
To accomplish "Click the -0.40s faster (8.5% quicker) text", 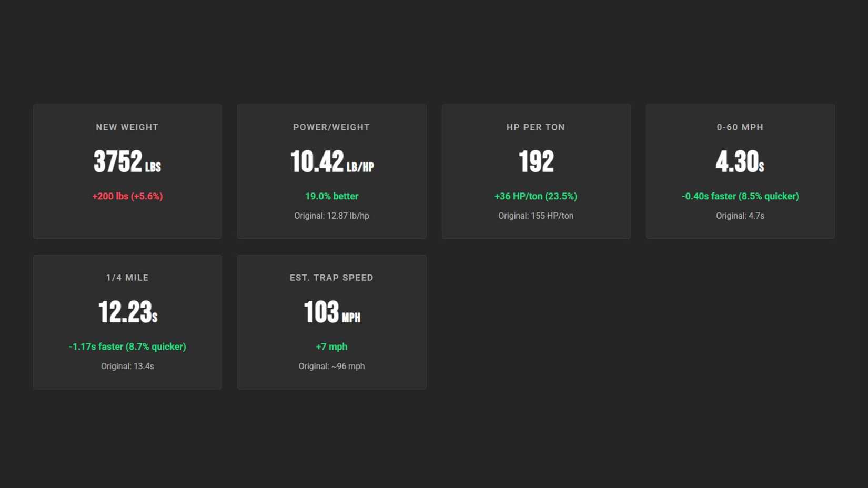I will pos(740,196).
